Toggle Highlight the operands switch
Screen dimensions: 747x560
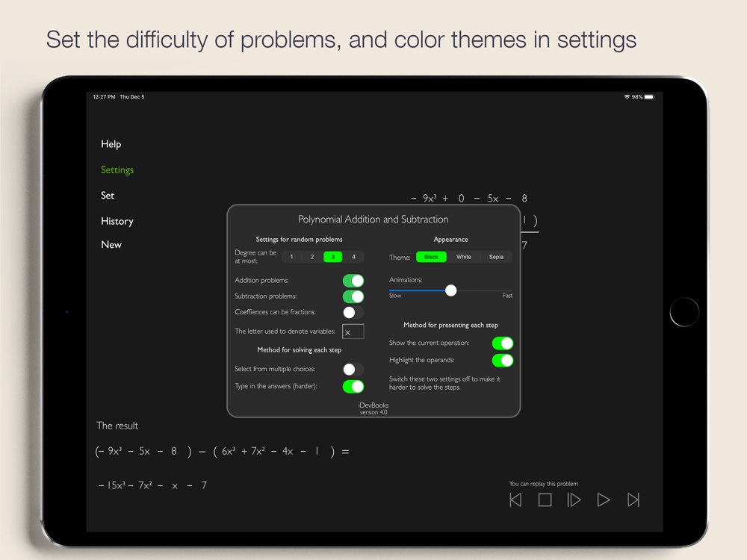pyautogui.click(x=503, y=360)
